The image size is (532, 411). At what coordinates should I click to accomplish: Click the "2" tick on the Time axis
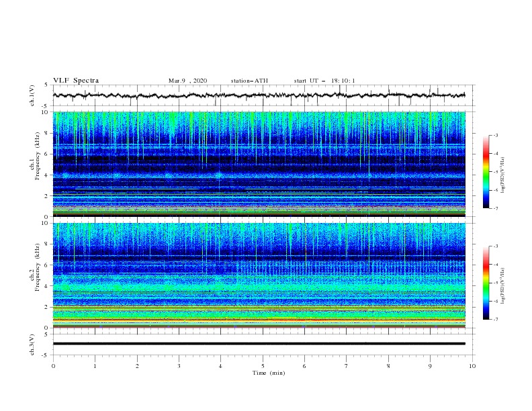point(137,366)
